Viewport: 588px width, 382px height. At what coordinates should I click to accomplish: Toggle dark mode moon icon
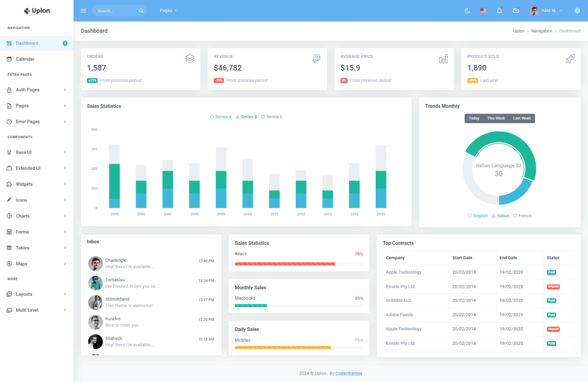click(468, 11)
